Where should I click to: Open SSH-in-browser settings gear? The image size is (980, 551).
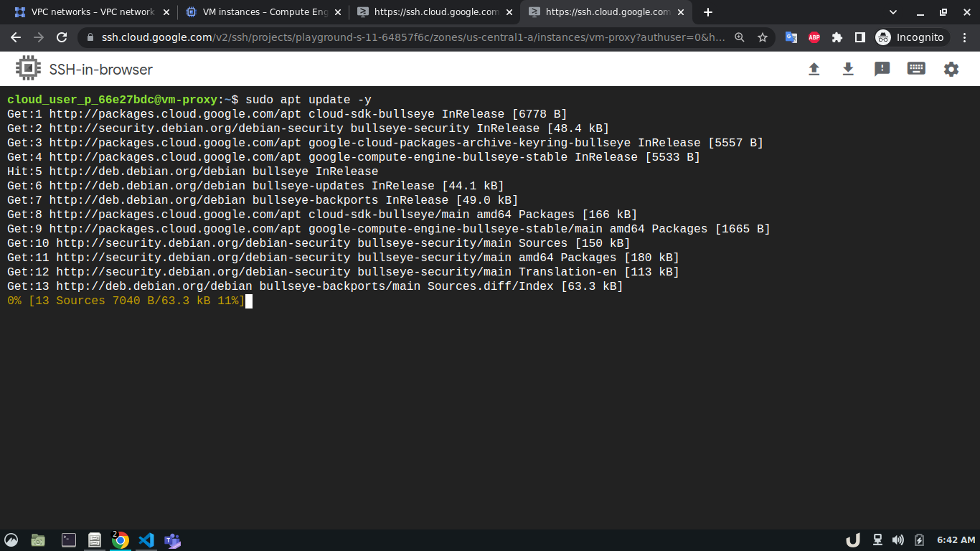click(x=951, y=69)
